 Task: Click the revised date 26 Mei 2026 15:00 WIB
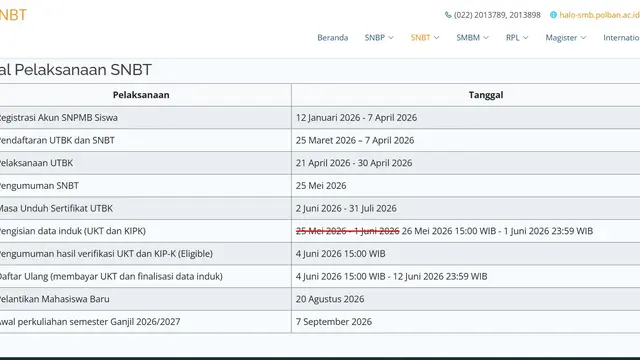449,231
